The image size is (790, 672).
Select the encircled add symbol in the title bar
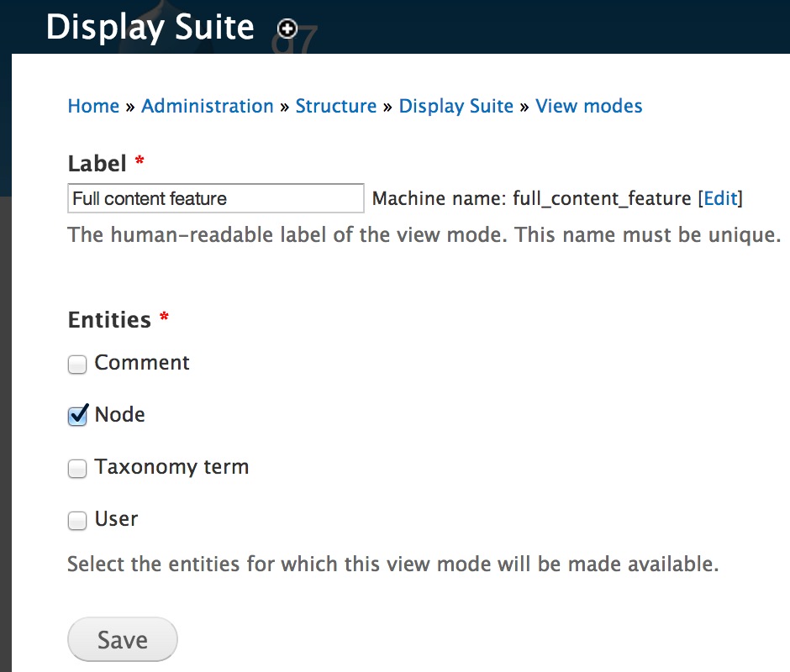[x=287, y=28]
